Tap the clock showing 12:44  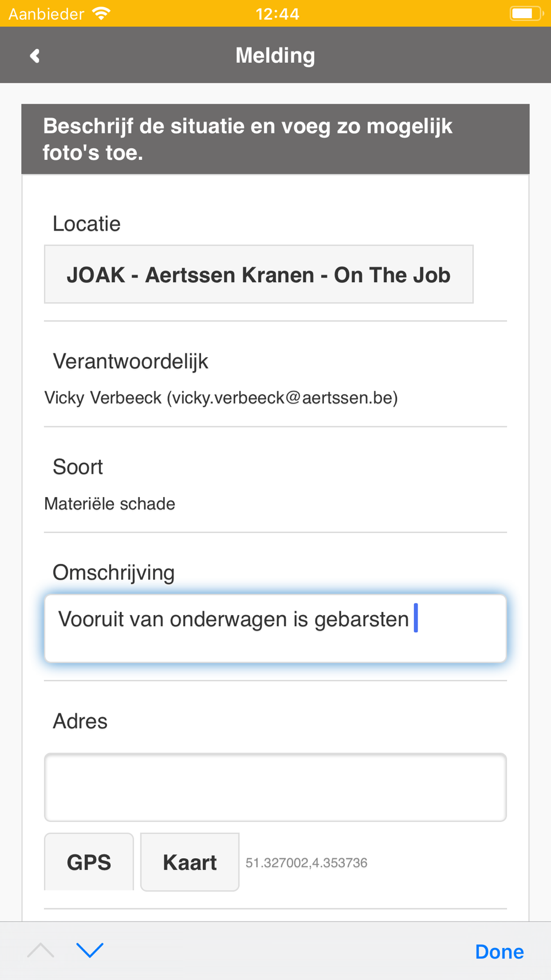277,13
